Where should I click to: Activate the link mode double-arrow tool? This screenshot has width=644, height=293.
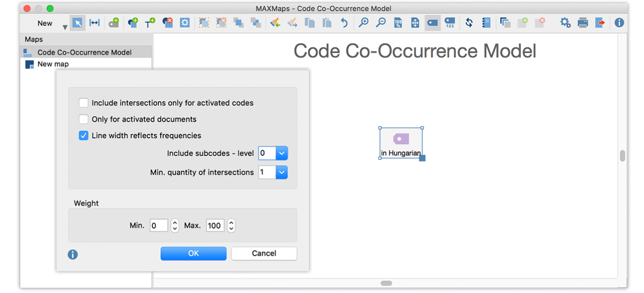[x=95, y=23]
